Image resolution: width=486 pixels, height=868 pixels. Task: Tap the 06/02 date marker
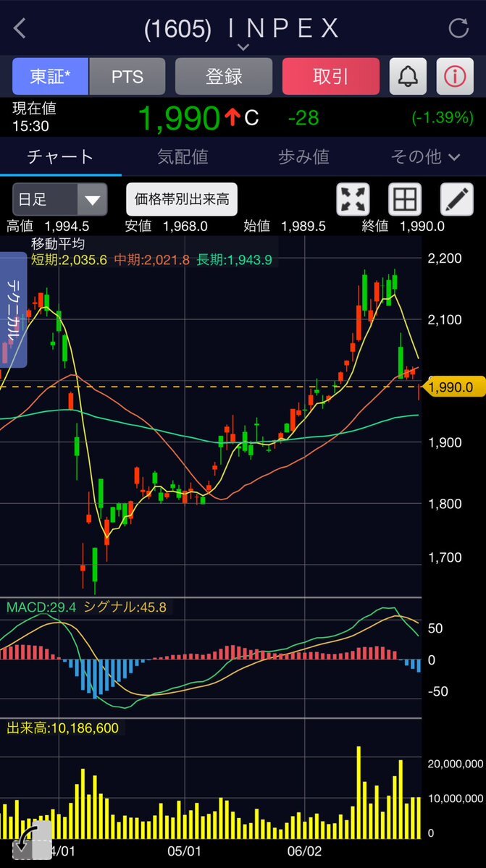point(304,850)
